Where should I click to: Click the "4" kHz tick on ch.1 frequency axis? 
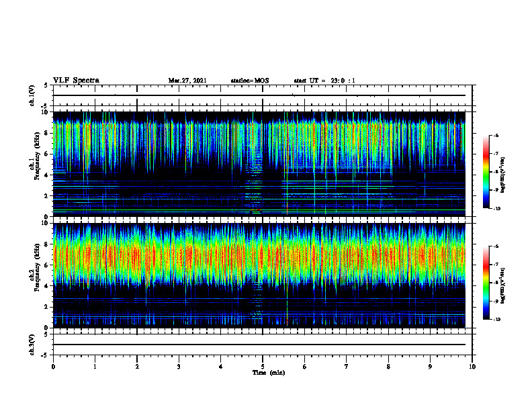coord(46,175)
